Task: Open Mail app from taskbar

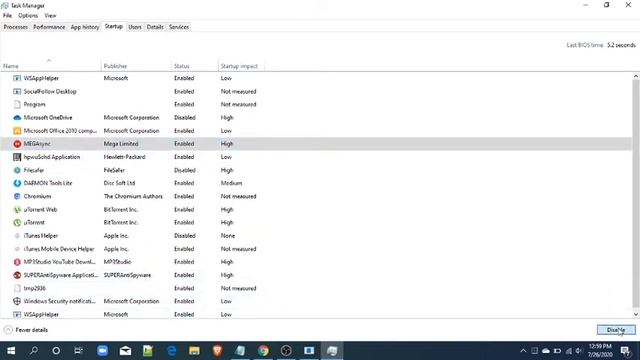Action: point(125,351)
